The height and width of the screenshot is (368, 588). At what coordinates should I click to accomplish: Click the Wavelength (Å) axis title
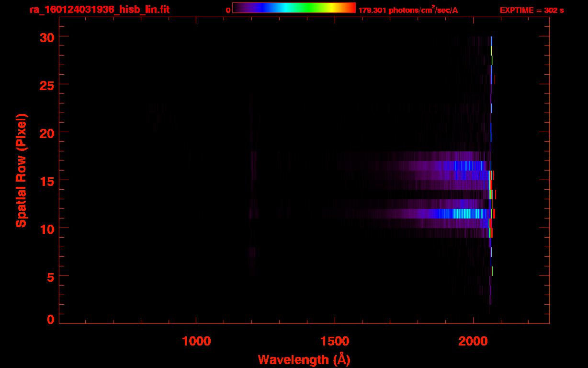coord(304,359)
